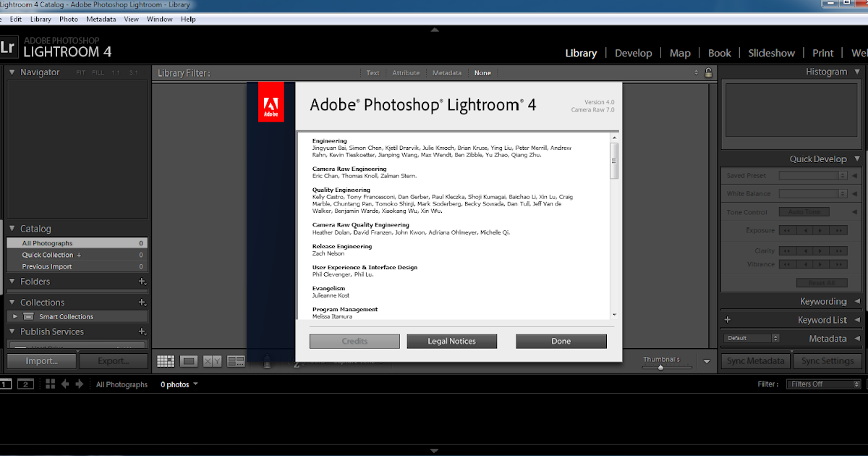This screenshot has width=868, height=456.
Task: Open the White Balance dropdown
Action: (x=813, y=193)
